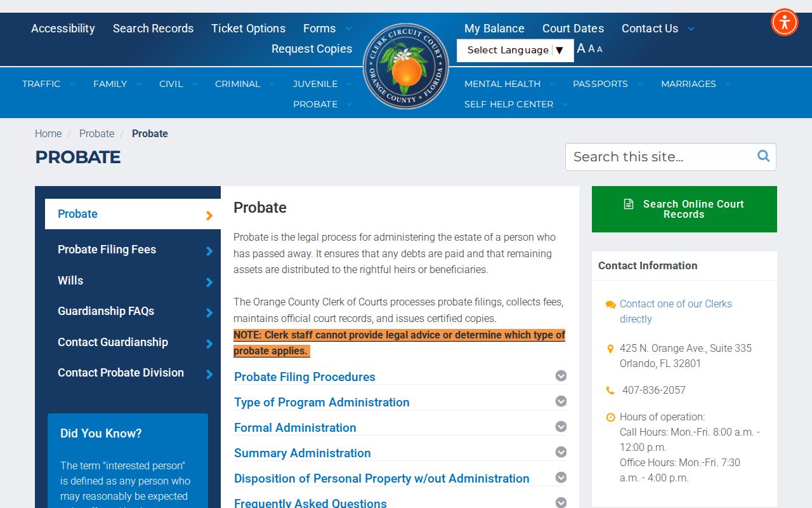
Task: Open the accessibility widget icon
Action: tap(785, 22)
